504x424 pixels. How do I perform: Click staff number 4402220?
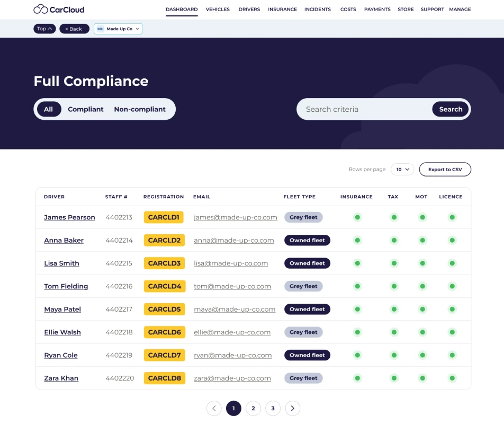click(x=120, y=378)
